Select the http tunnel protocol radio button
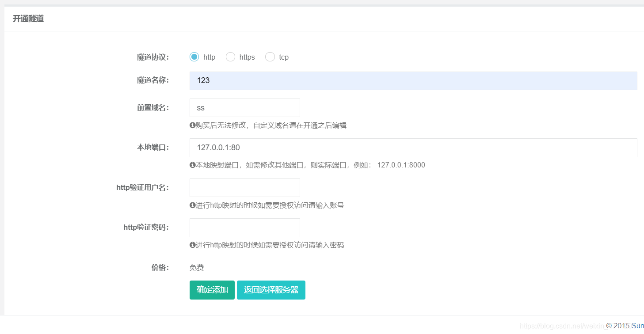The width and height of the screenshot is (644, 334). [194, 57]
